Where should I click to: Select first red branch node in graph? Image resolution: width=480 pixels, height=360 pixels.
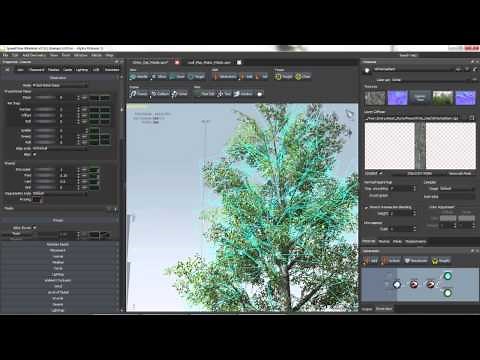[x=414, y=284]
